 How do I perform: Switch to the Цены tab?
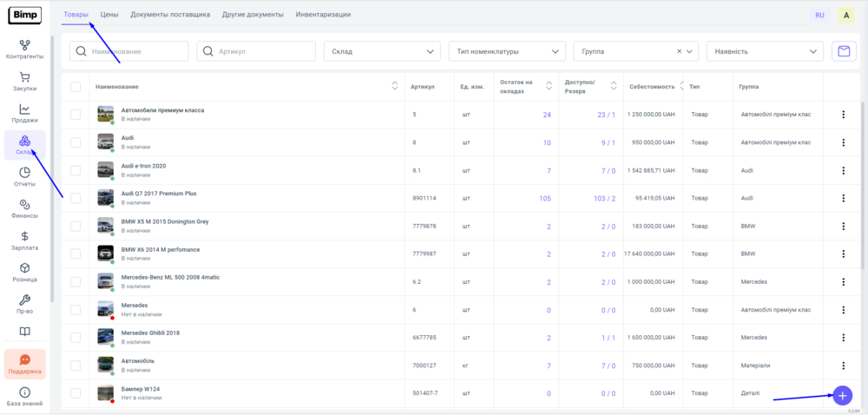(x=109, y=15)
